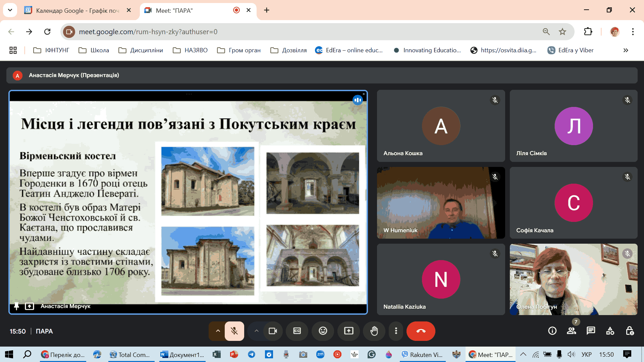The width and height of the screenshot is (644, 362).
Task: Open more options three-dot menu
Action: click(396, 331)
